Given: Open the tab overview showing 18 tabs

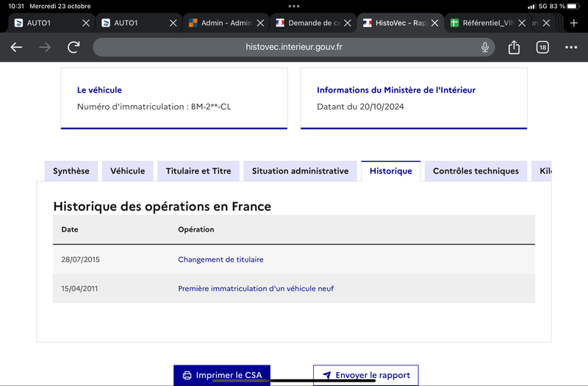Looking at the screenshot, I should point(542,47).
